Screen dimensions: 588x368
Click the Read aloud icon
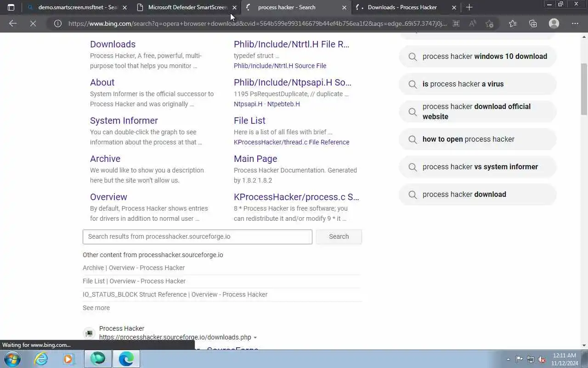(x=472, y=23)
